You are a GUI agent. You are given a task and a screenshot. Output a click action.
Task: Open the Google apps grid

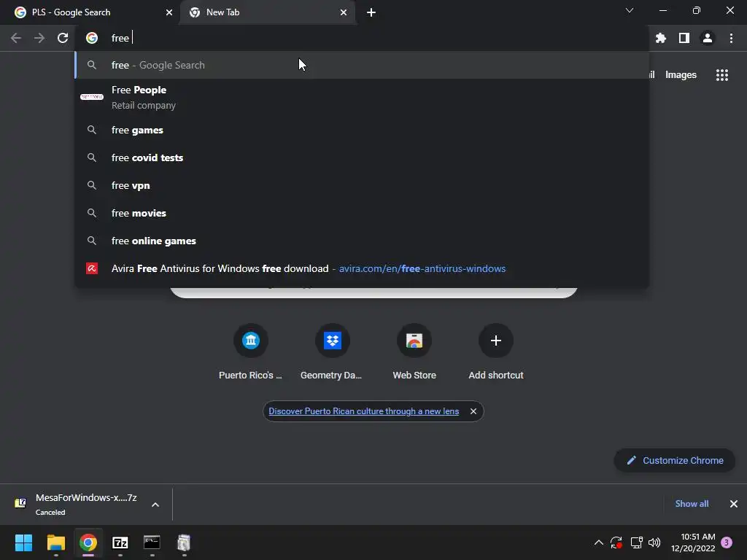721,75
